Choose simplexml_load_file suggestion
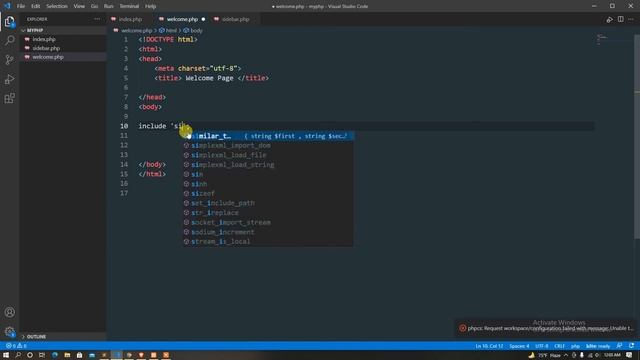Screen dimensions: 640x360 tap(268, 155)
